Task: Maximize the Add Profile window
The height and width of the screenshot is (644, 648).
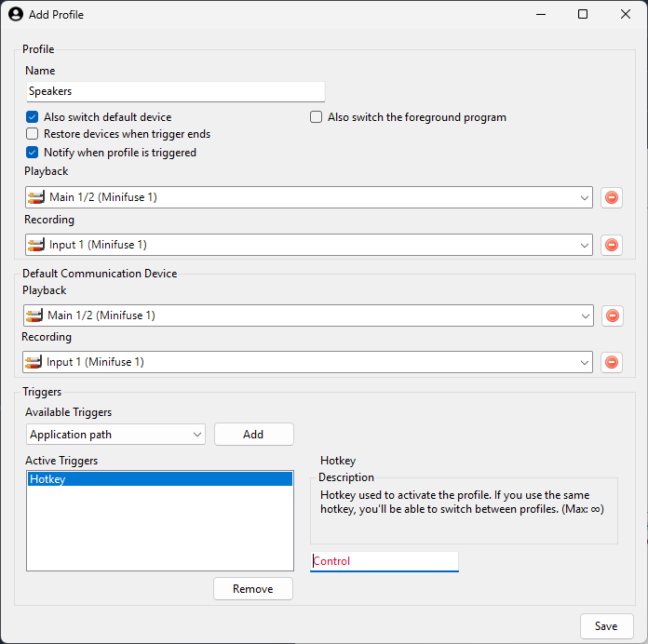Action: (583, 14)
